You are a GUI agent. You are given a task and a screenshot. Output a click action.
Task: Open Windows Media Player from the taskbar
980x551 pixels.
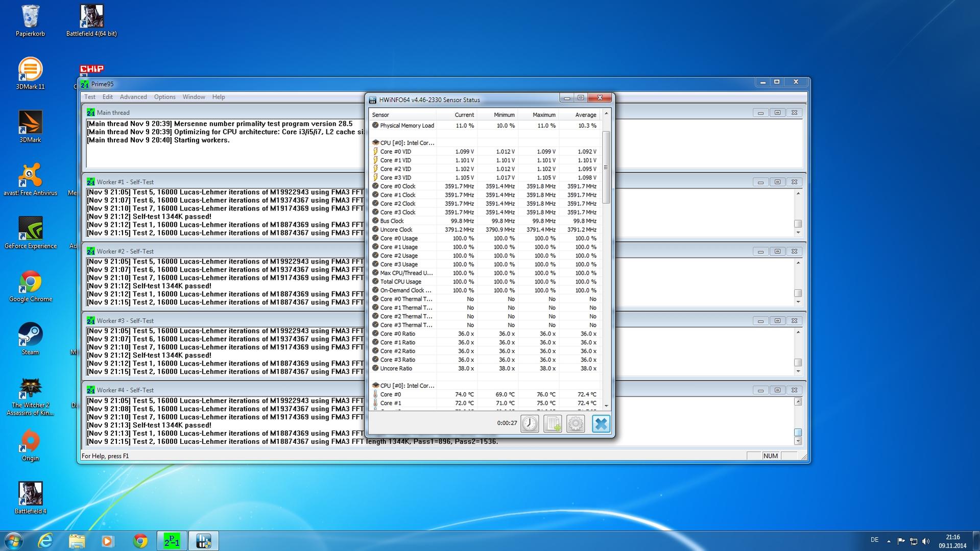(108, 541)
